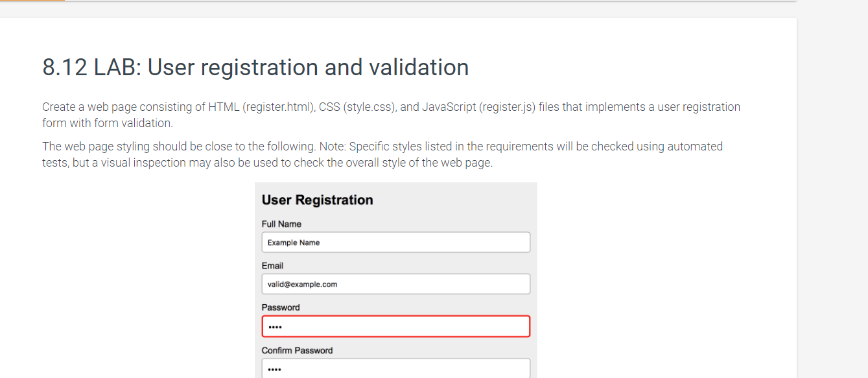Click the Confirm Password label
Screen dimensions: 868x378
[x=297, y=350]
